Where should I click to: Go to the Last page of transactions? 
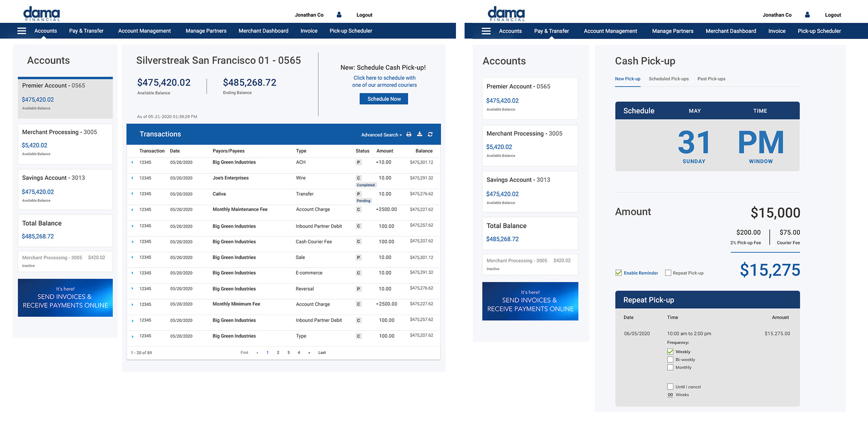pos(322,353)
